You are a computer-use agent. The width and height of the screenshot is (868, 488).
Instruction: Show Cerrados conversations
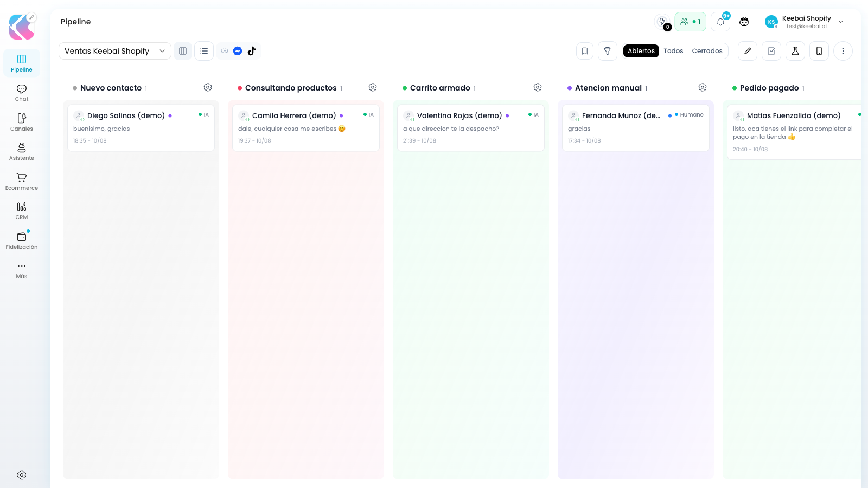tap(707, 51)
